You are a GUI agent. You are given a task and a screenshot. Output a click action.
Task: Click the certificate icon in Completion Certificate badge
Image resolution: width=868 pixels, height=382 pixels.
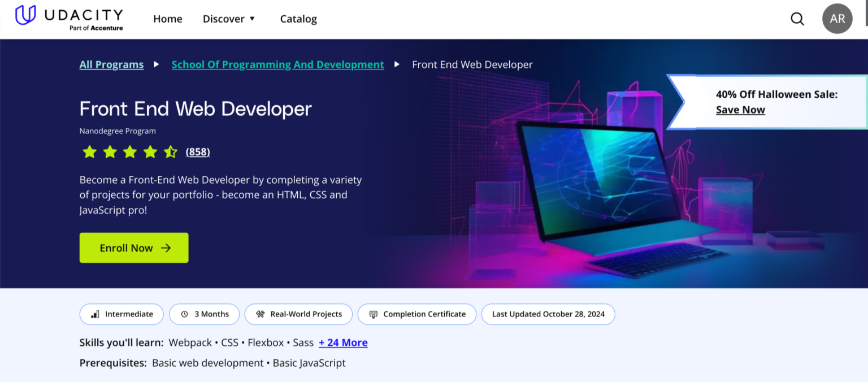[x=373, y=314]
